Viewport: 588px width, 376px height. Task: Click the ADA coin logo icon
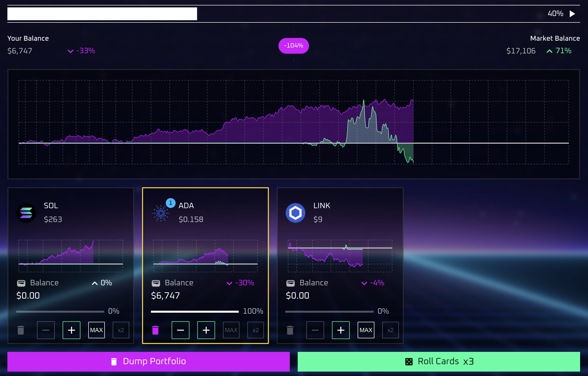(161, 213)
